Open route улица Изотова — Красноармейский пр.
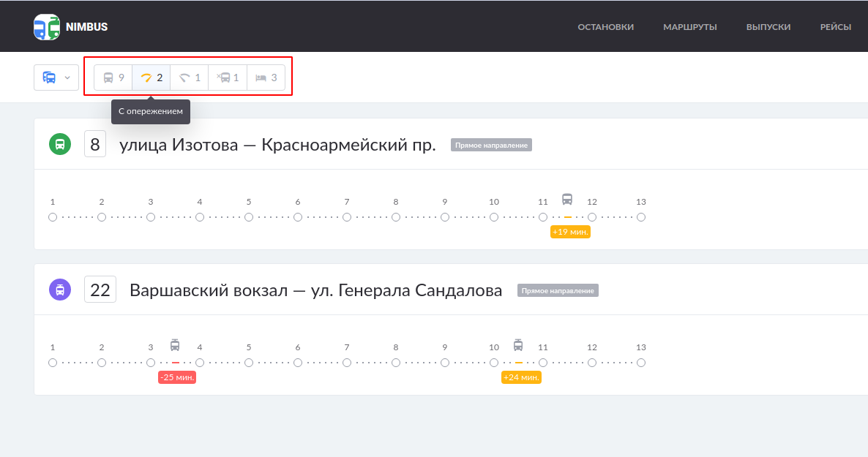The height and width of the screenshot is (457, 868). tap(277, 145)
